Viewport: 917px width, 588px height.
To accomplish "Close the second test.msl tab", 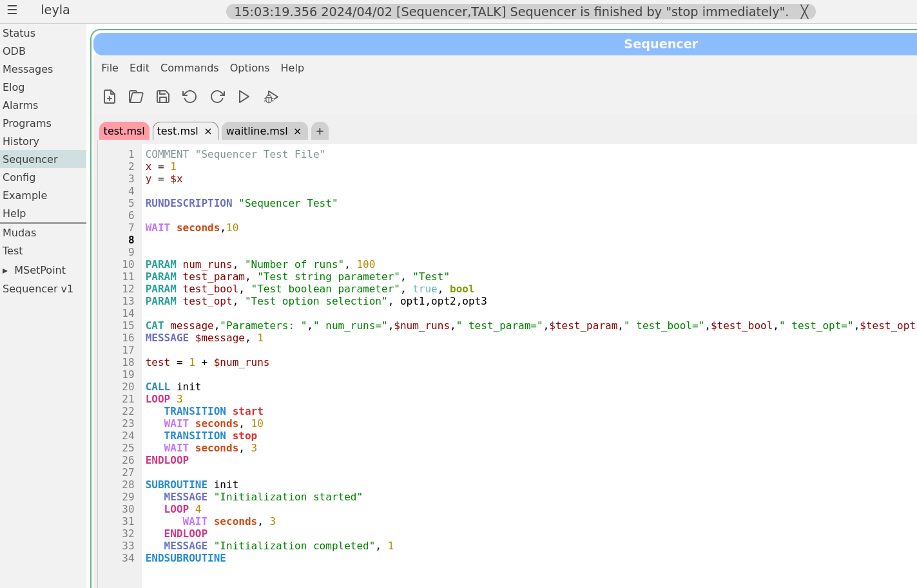I will [x=208, y=131].
